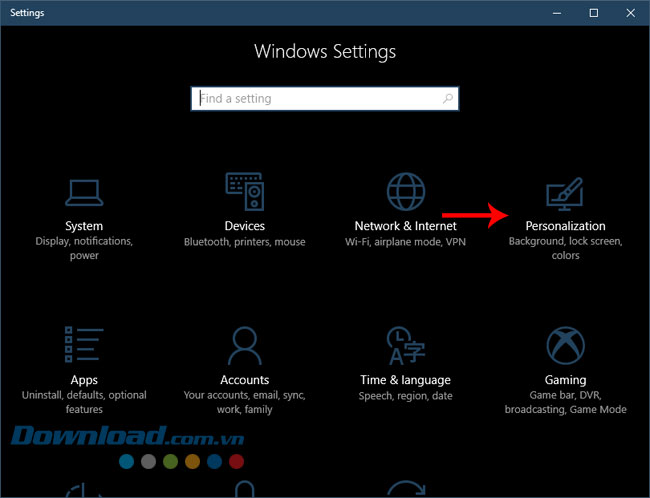Click the Apps text label
This screenshot has height=498, width=650.
click(x=84, y=380)
